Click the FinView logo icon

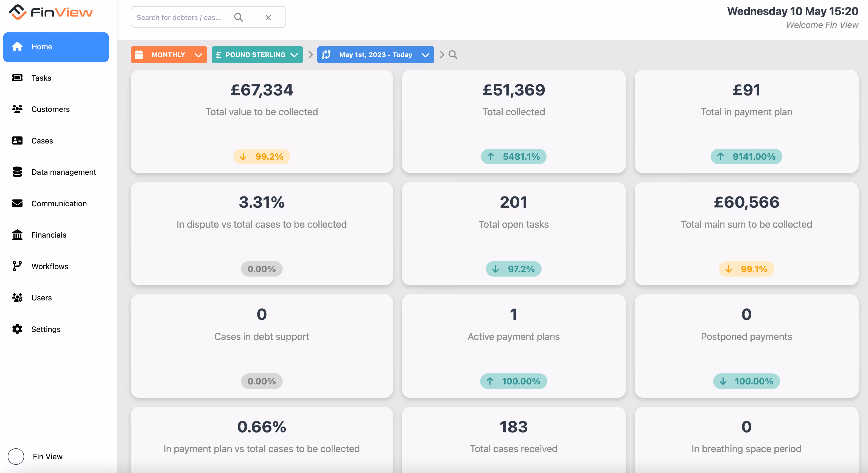click(x=18, y=12)
